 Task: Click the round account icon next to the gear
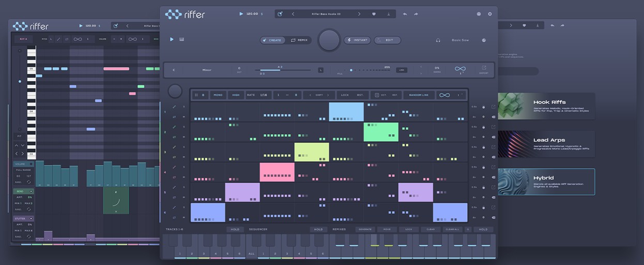click(479, 14)
